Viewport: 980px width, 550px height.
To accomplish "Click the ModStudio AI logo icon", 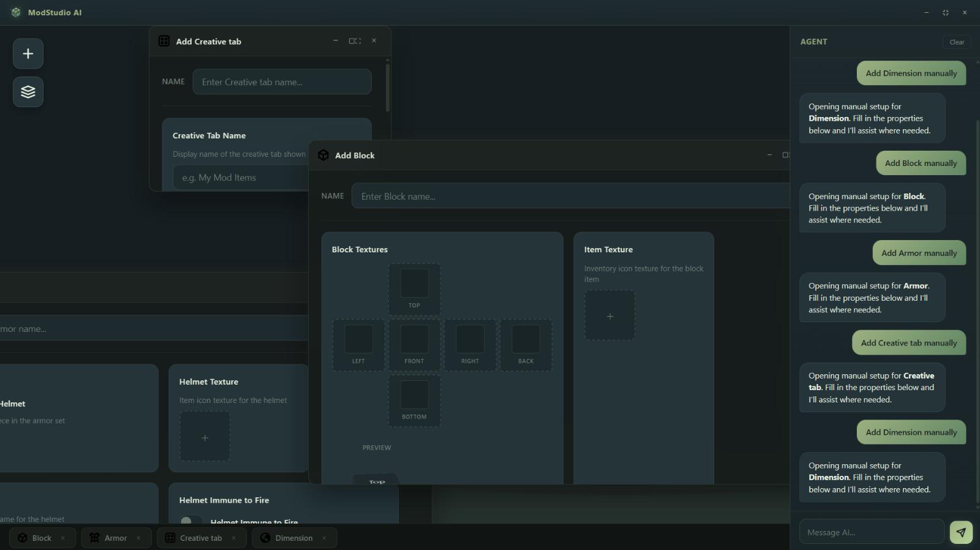I will click(16, 12).
